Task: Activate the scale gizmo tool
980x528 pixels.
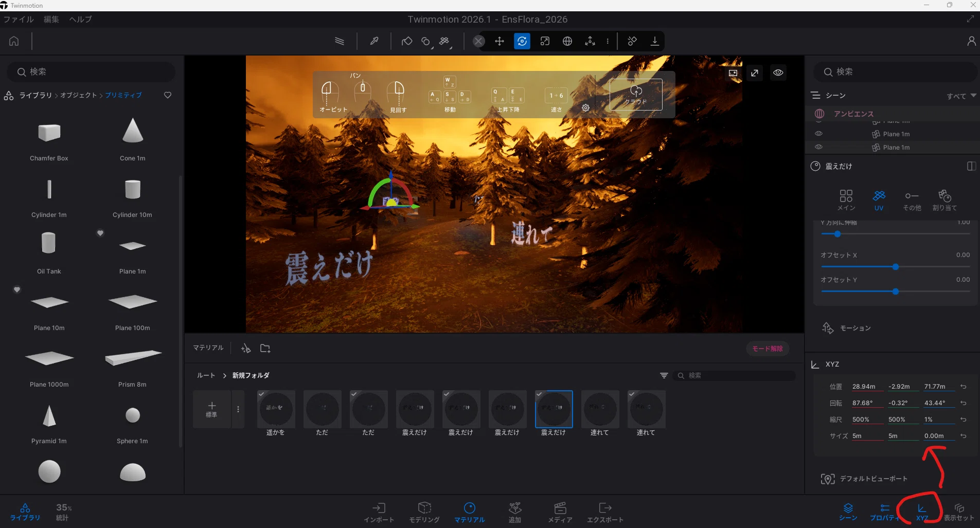Action: (545, 41)
